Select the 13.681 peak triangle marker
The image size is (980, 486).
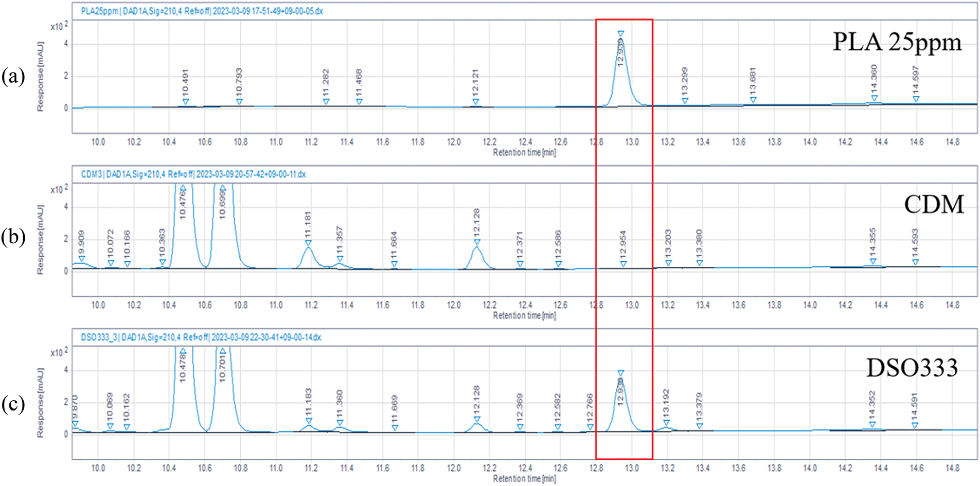[753, 100]
